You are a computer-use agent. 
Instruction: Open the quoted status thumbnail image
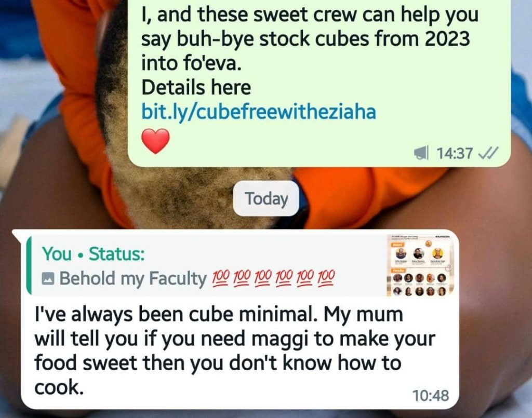tap(420, 265)
